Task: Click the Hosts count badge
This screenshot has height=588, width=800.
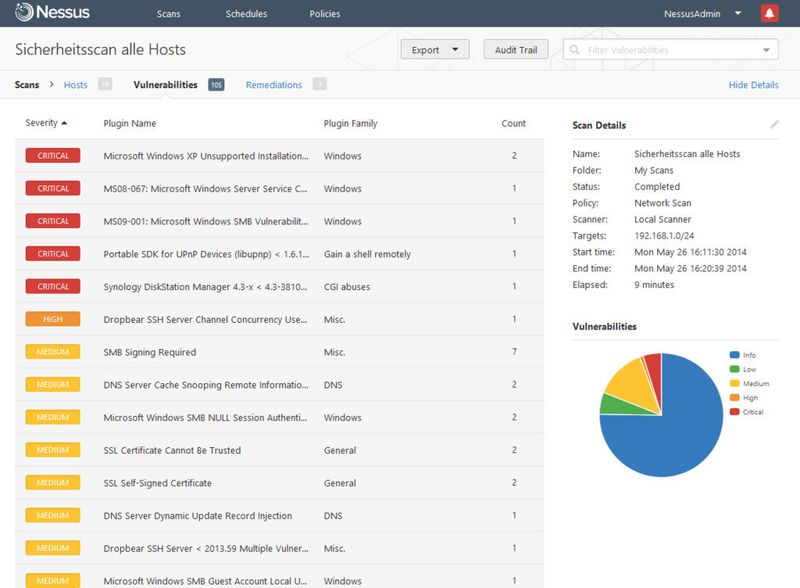Action: (x=105, y=84)
